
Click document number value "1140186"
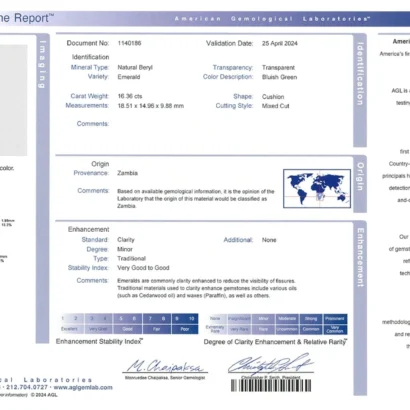129,43
